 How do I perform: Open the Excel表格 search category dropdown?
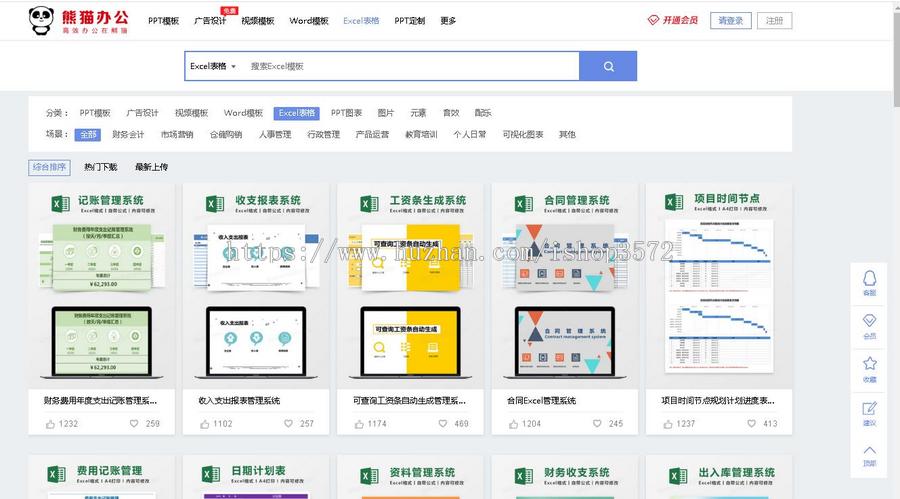(213, 66)
